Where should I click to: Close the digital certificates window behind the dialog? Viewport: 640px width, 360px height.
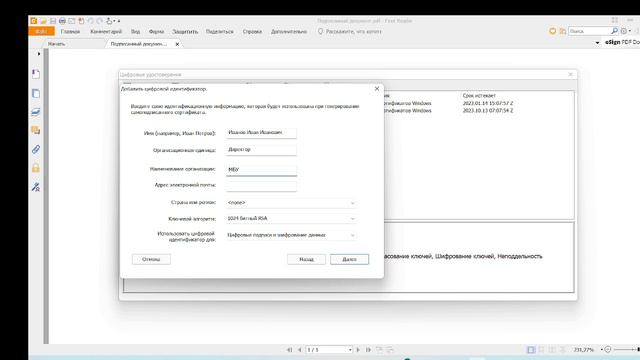click(x=571, y=74)
